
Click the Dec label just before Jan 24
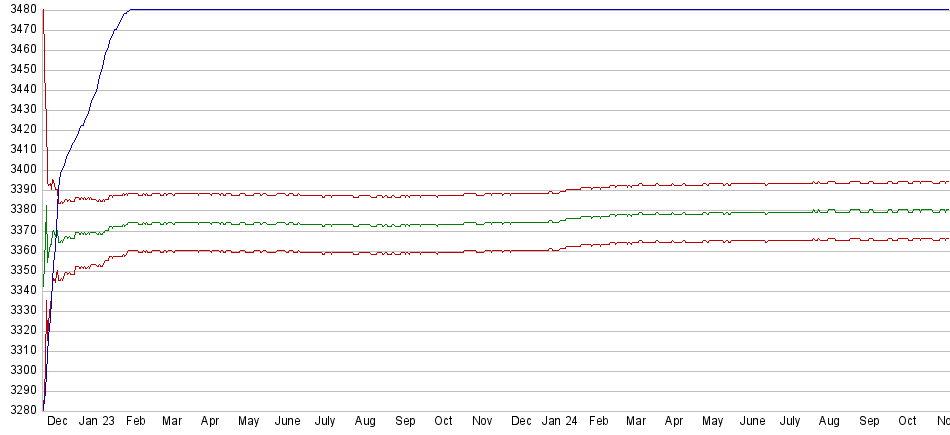[x=521, y=422]
